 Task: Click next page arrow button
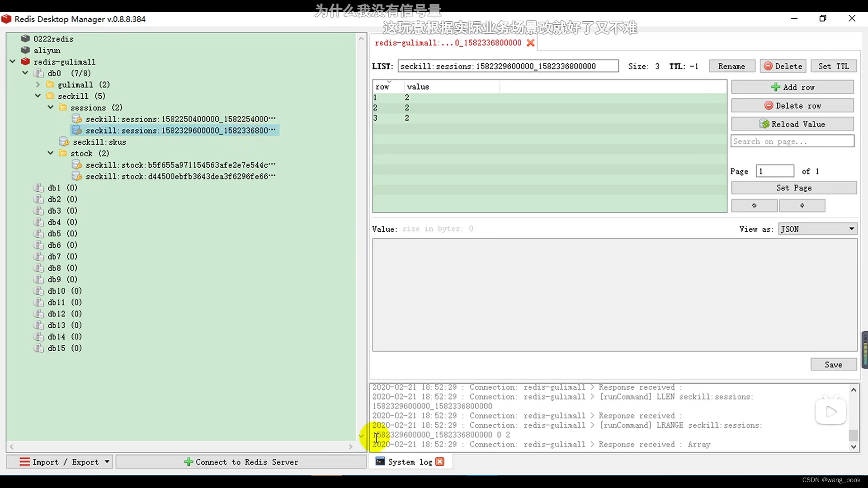click(802, 206)
